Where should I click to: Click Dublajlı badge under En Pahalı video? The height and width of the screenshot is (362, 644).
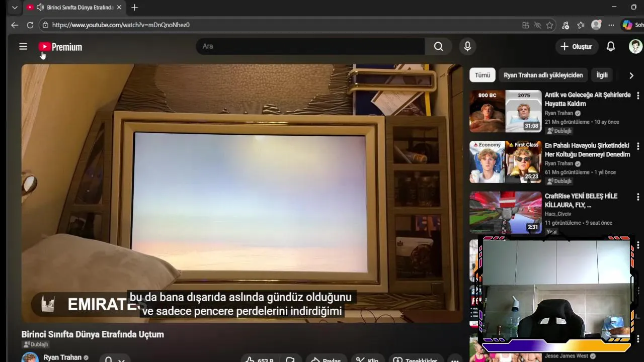pos(559,181)
